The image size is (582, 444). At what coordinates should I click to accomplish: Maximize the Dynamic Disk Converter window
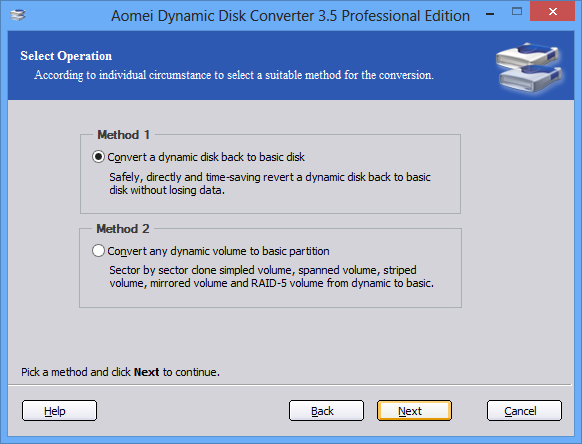pyautogui.click(x=517, y=12)
